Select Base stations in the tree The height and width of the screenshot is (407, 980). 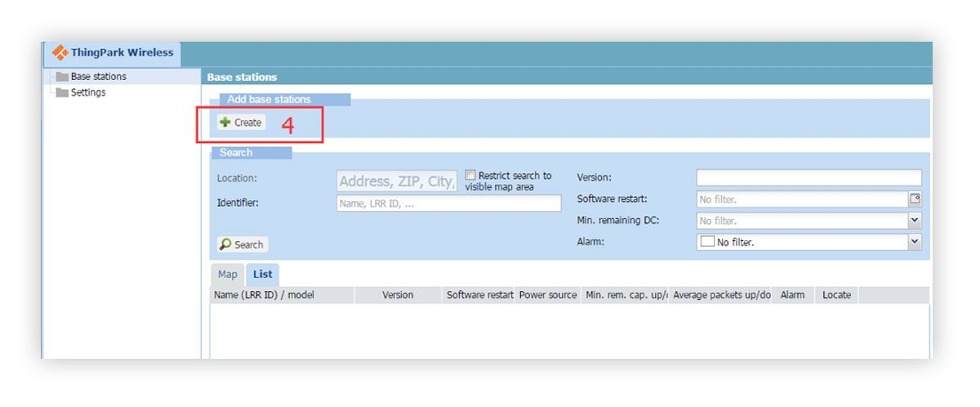click(99, 77)
